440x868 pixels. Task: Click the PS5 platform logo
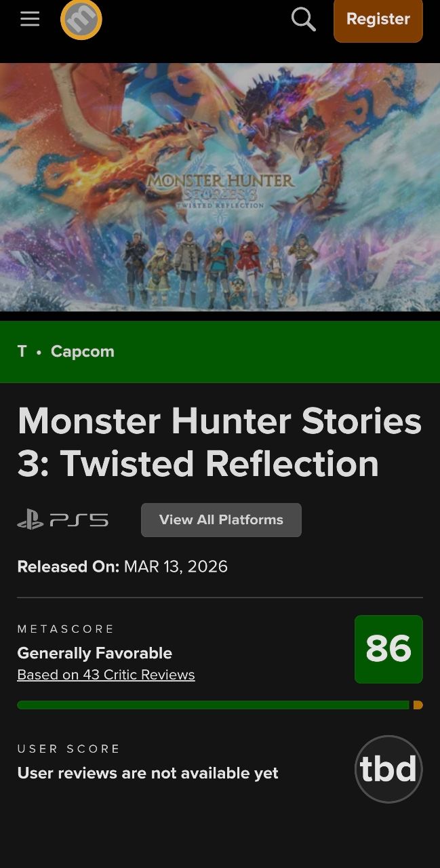click(62, 520)
